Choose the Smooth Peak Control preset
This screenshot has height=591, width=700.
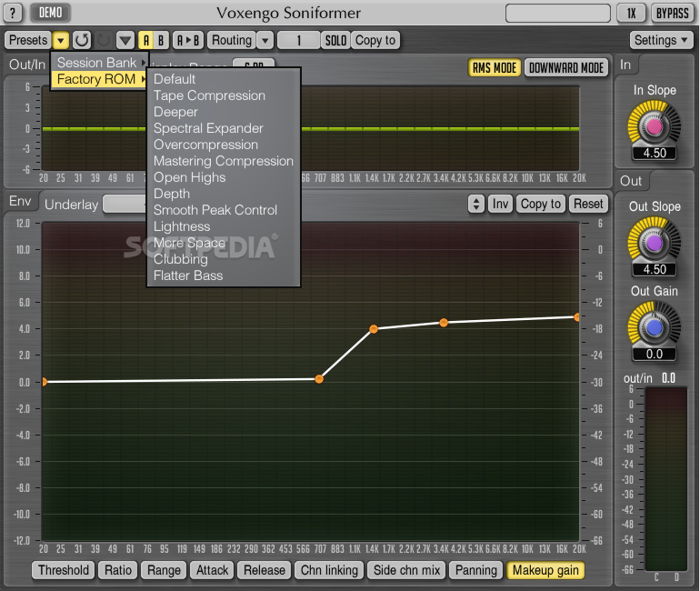click(x=224, y=210)
